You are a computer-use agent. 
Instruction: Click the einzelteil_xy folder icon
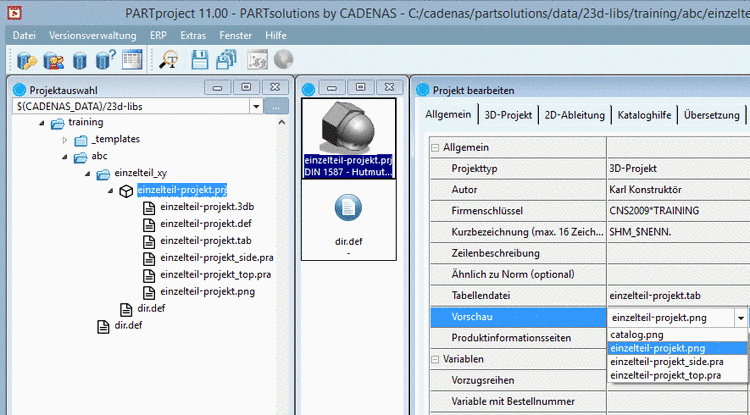103,174
